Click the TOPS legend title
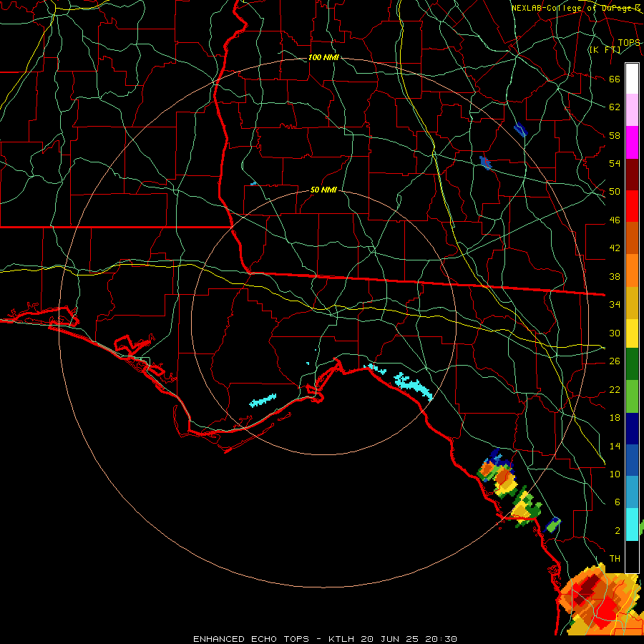 [x=629, y=43]
